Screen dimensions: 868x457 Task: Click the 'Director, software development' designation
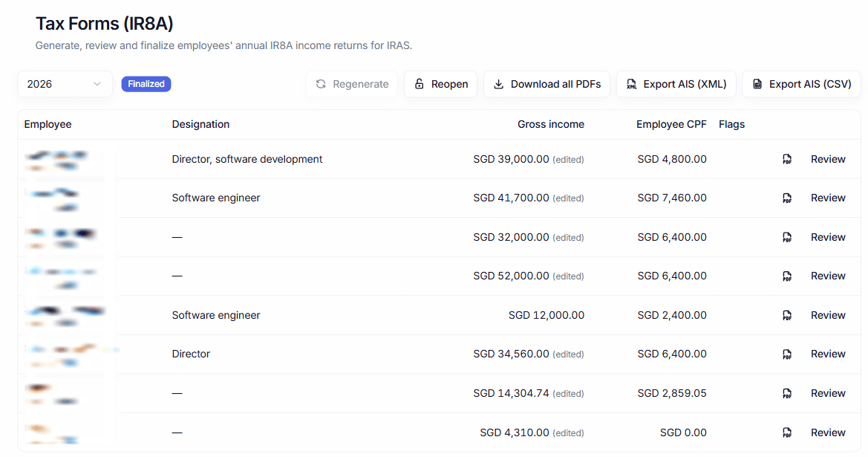coord(247,159)
